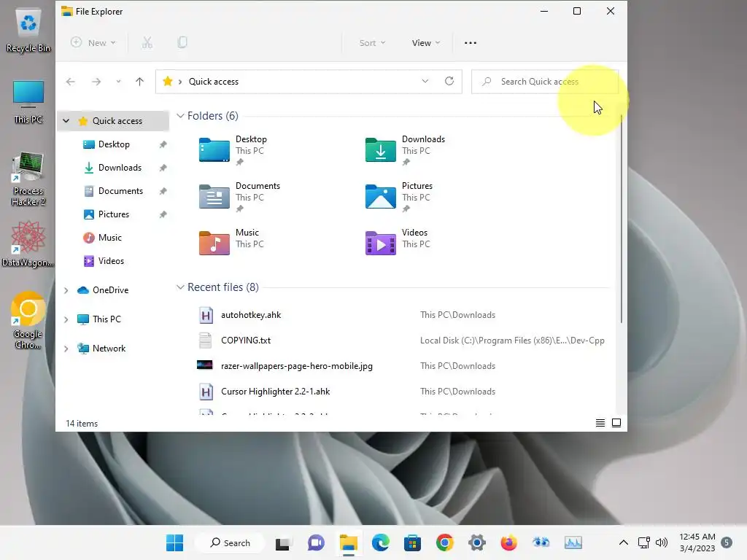747x560 pixels.
Task: Click the Paste clipboard icon in toolbar
Action: tap(182, 43)
